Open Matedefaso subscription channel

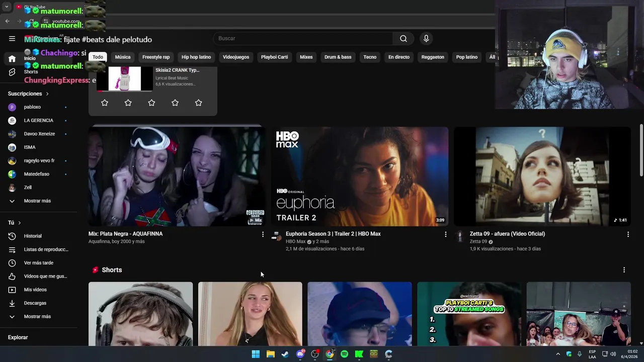[38, 174]
